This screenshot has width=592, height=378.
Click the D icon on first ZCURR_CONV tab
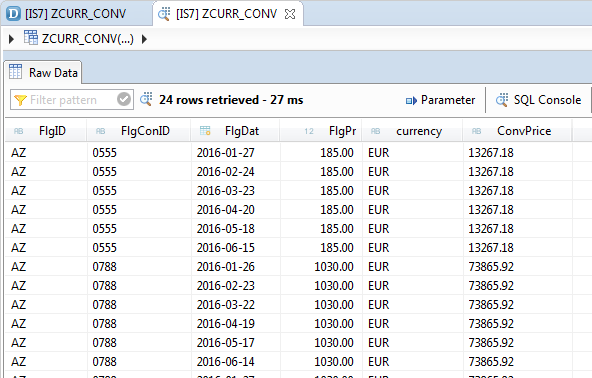click(x=13, y=14)
